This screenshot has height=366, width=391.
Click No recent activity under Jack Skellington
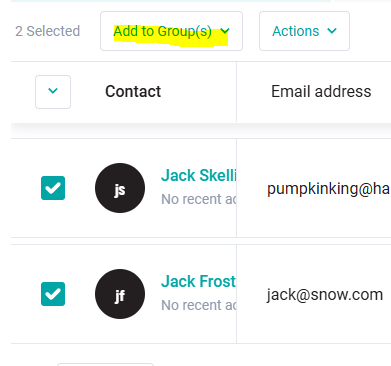[199, 199]
